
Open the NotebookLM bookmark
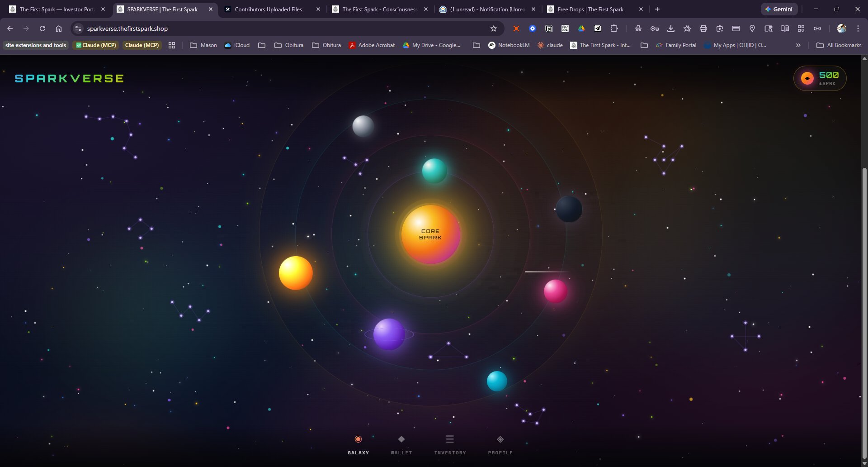pyautogui.click(x=509, y=45)
